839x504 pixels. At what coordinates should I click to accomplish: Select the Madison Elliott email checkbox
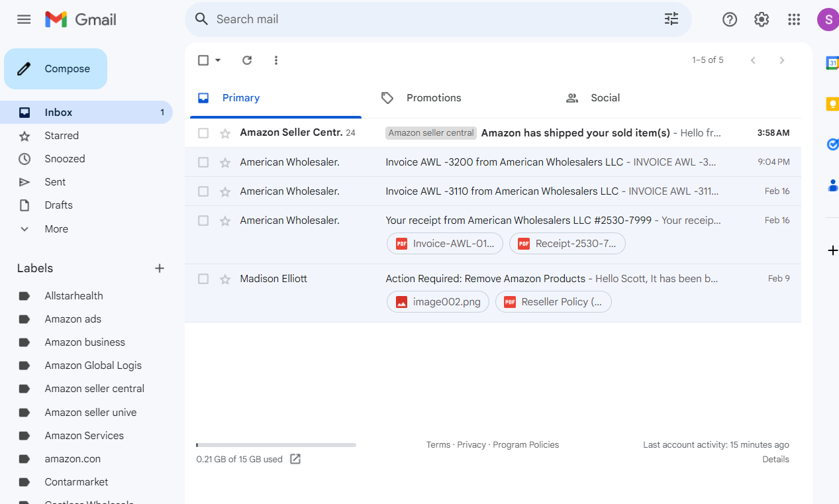coord(203,279)
